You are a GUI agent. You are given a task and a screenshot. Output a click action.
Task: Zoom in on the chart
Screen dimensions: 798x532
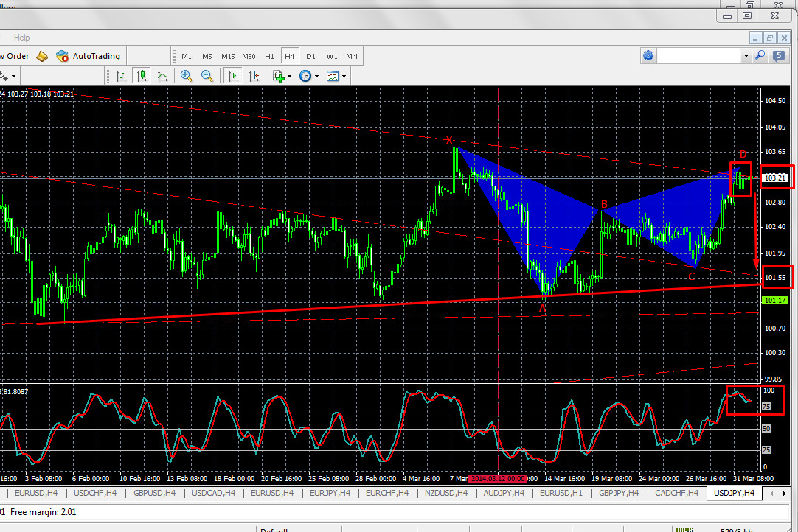(x=187, y=77)
